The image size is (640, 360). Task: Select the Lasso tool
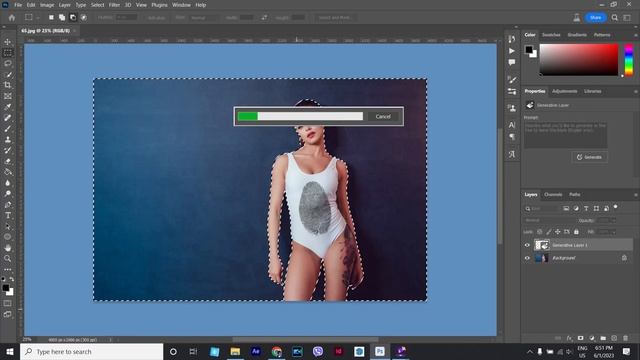pos(8,63)
